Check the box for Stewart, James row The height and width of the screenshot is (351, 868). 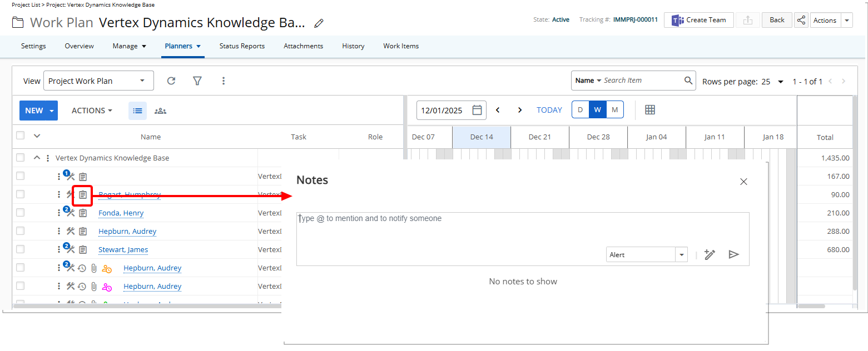[x=21, y=249]
